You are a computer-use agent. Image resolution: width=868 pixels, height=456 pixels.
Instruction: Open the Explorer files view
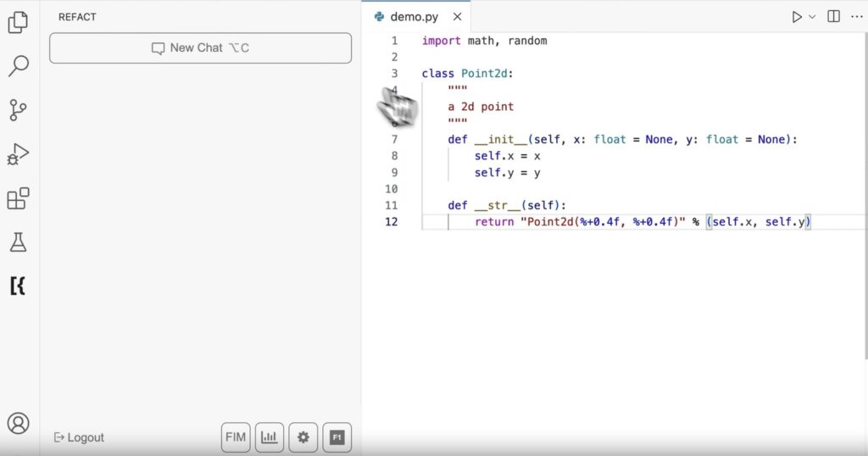[19, 22]
